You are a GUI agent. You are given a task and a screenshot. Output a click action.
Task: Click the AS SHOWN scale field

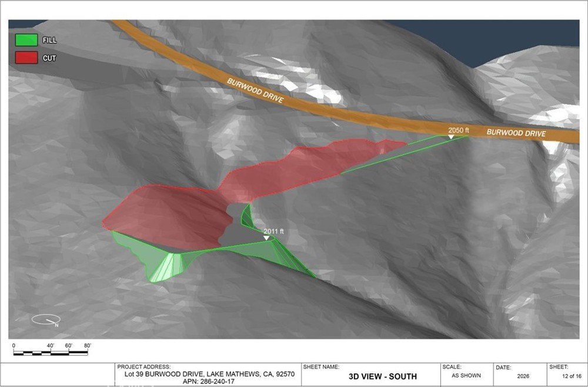pos(466,375)
